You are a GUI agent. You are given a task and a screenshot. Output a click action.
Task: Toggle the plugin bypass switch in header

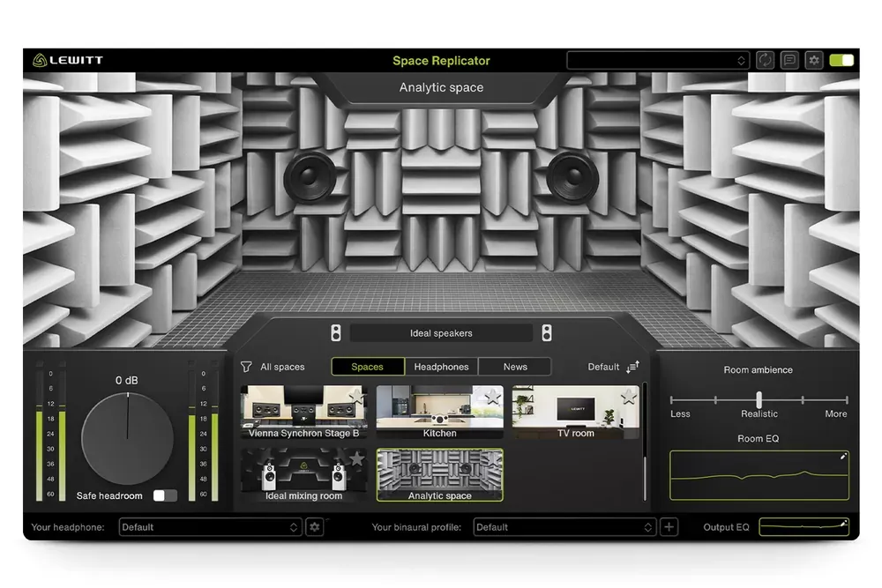[x=841, y=60]
